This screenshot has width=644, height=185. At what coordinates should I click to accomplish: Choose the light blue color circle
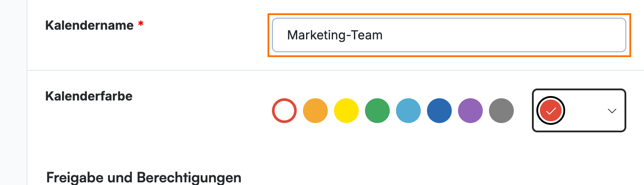[x=408, y=111]
